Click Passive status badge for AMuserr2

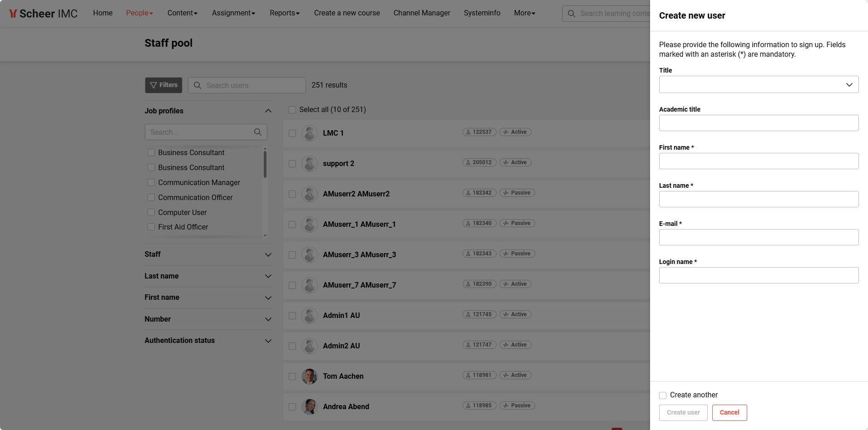click(517, 193)
